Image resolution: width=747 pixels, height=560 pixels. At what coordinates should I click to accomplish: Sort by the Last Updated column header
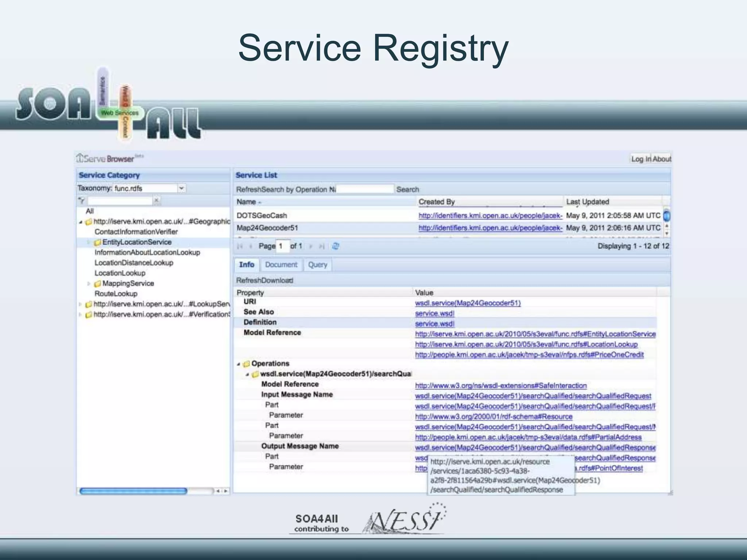[614, 202]
